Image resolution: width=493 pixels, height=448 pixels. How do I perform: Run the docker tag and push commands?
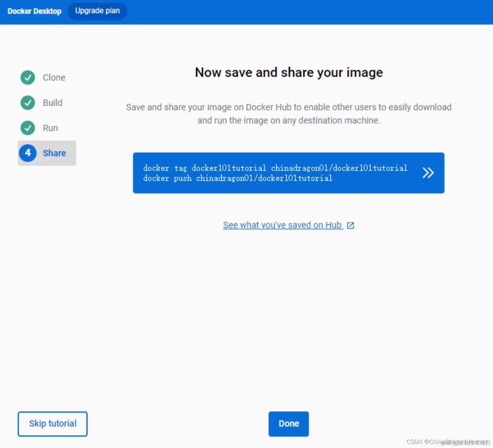[x=288, y=173]
